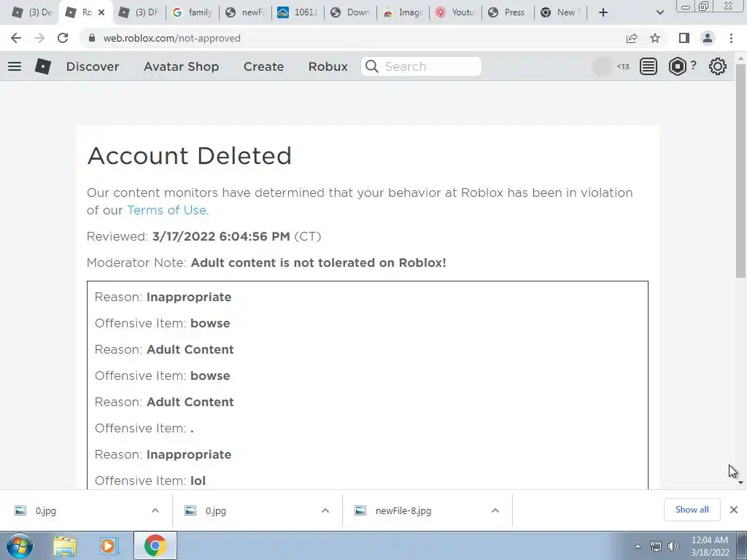Viewport: 747px width, 560px height.
Task: Open the Robux menu item
Action: [x=328, y=66]
